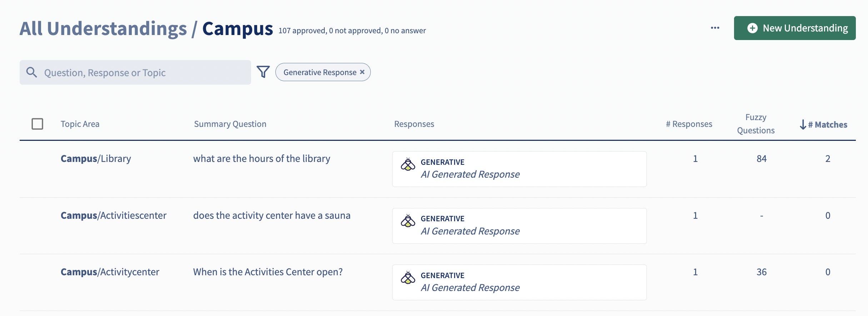868x316 pixels.
Task: Remove the Generative Response filter chip
Action: (362, 72)
